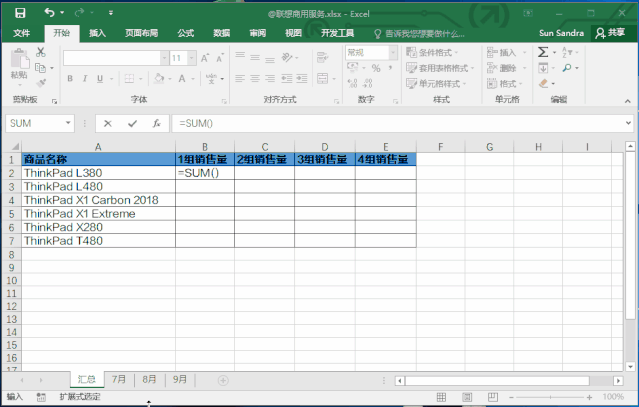Cancel formula entry with X button

(x=108, y=123)
